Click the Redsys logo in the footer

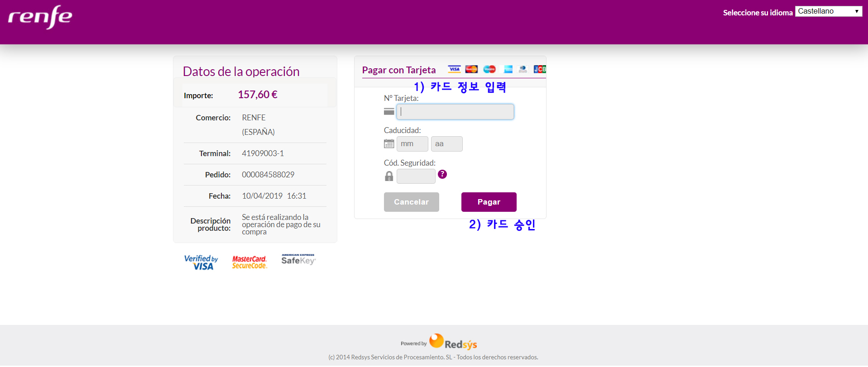(453, 342)
